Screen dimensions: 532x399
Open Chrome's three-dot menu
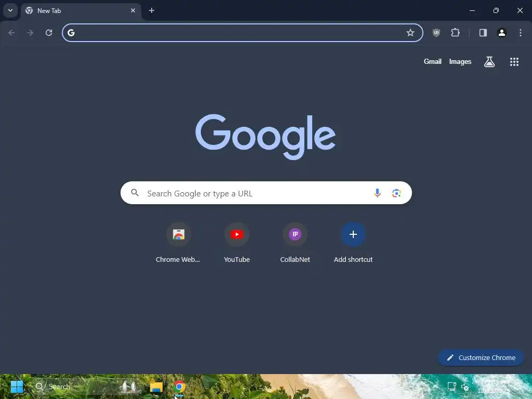pyautogui.click(x=521, y=33)
